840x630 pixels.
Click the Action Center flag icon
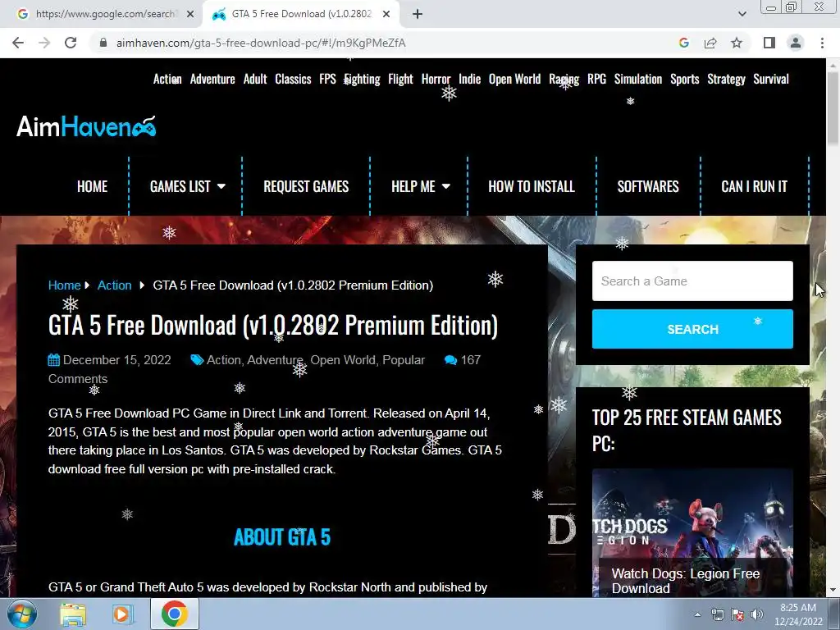tap(737, 614)
